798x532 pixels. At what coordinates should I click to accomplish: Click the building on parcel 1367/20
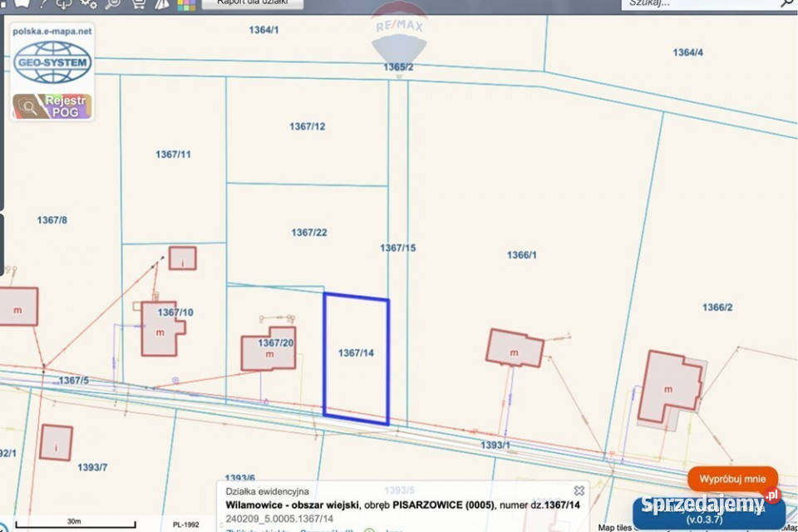[268, 353]
